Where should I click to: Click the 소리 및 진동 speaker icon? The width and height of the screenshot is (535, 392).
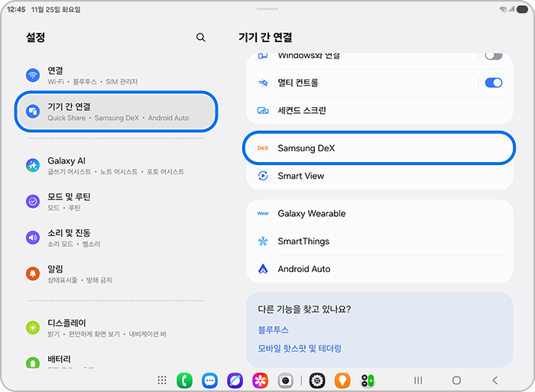(x=33, y=238)
